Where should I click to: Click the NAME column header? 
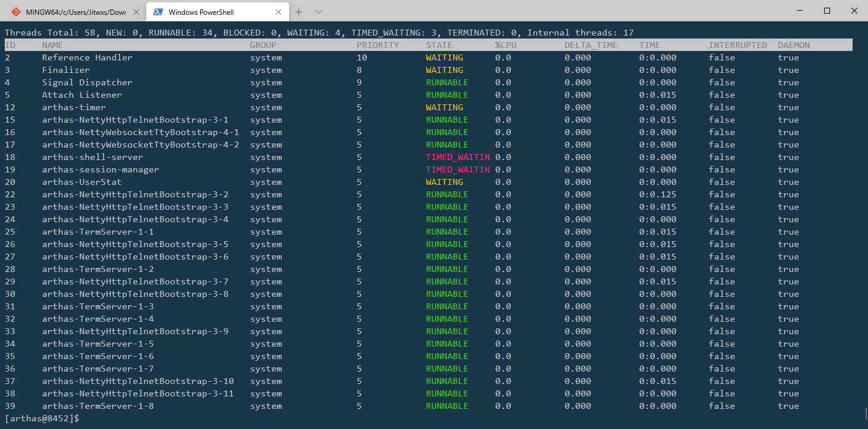(52, 45)
